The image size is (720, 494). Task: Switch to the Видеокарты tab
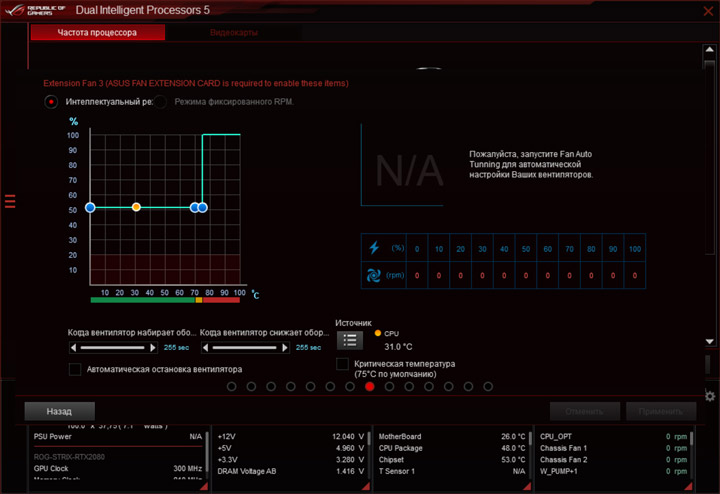pos(234,33)
